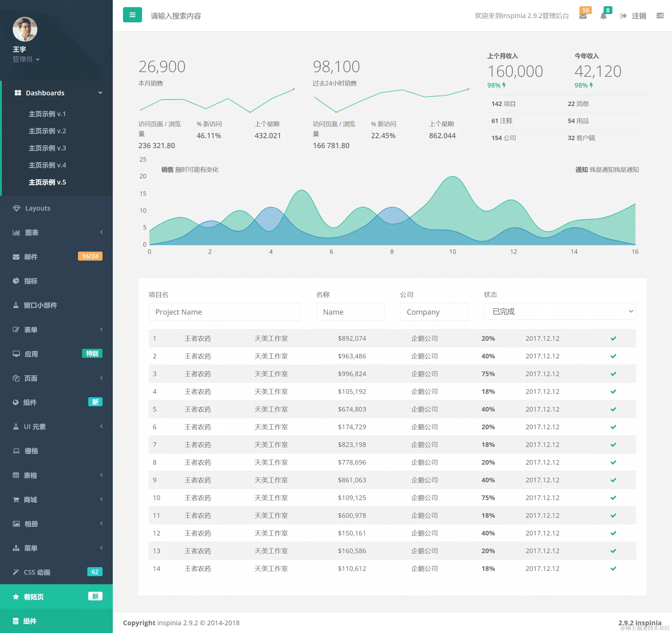Open the Layouts menu item
The height and width of the screenshot is (633, 672).
(38, 208)
